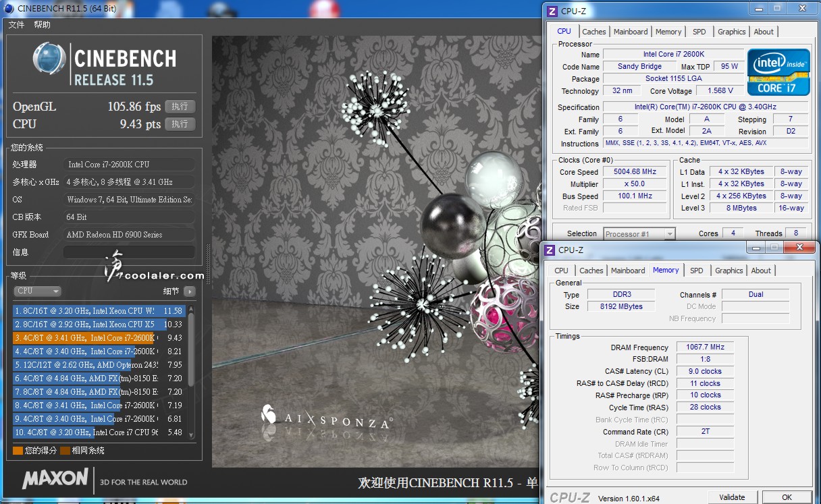Click the 信息 input field
Viewport: 821px width, 504px height.
129,252
